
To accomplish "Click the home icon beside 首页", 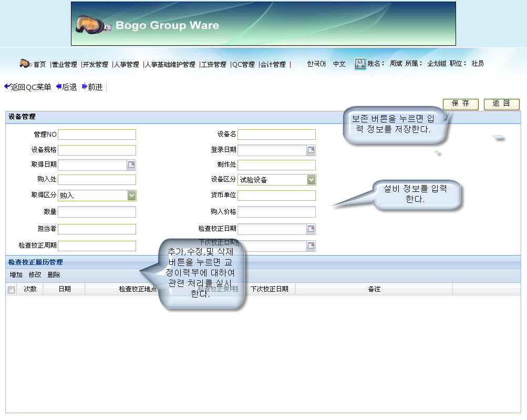I will point(25,64).
